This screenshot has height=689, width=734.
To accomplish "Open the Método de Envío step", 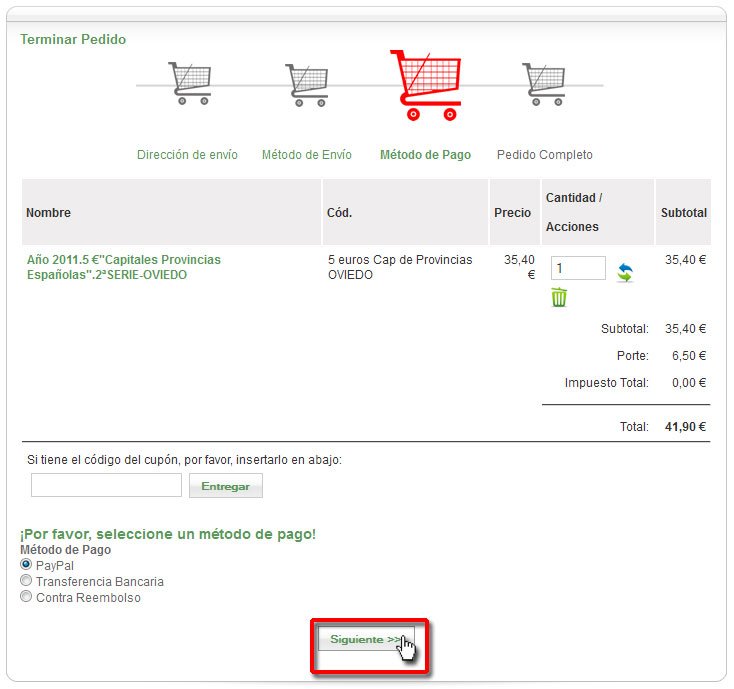I will [x=306, y=155].
